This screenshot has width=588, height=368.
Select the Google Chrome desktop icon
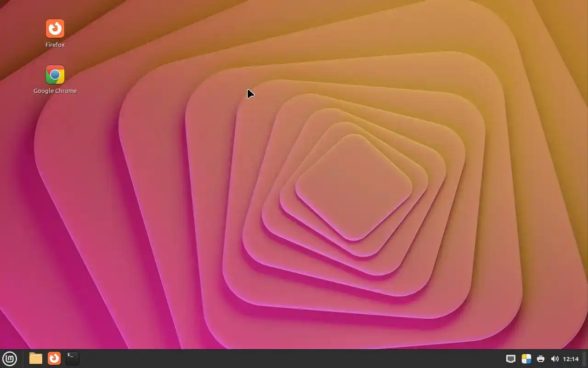pyautogui.click(x=55, y=75)
